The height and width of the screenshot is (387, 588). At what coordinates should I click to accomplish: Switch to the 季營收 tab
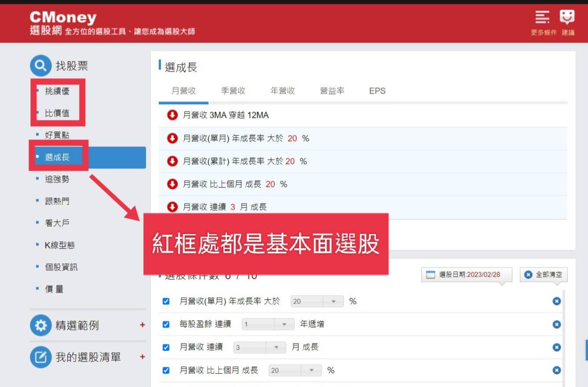coord(232,91)
